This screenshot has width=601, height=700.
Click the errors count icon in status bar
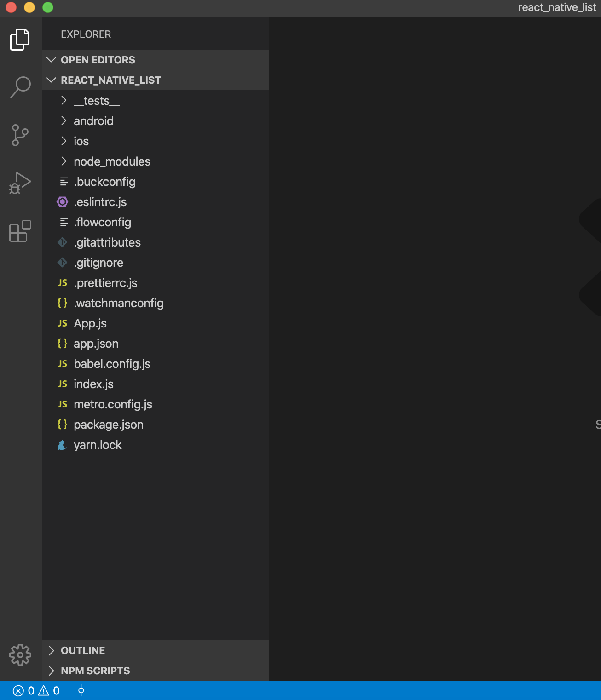tap(18, 690)
